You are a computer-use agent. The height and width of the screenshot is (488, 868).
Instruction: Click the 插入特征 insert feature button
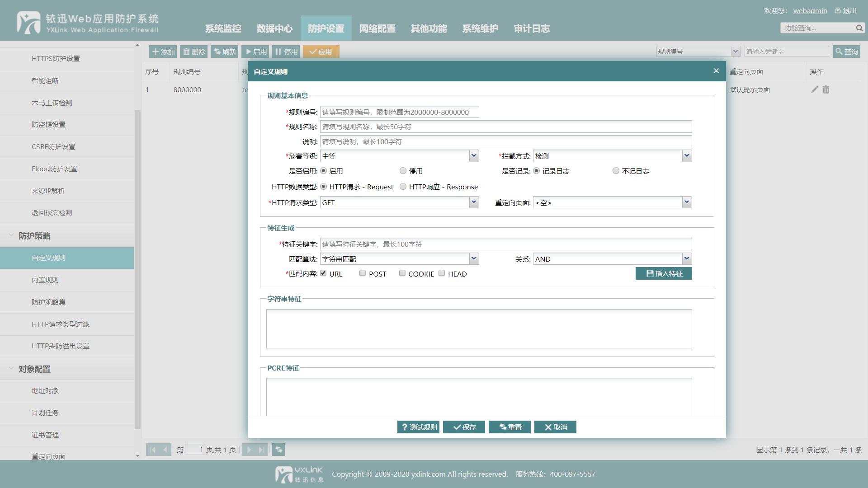click(x=664, y=273)
